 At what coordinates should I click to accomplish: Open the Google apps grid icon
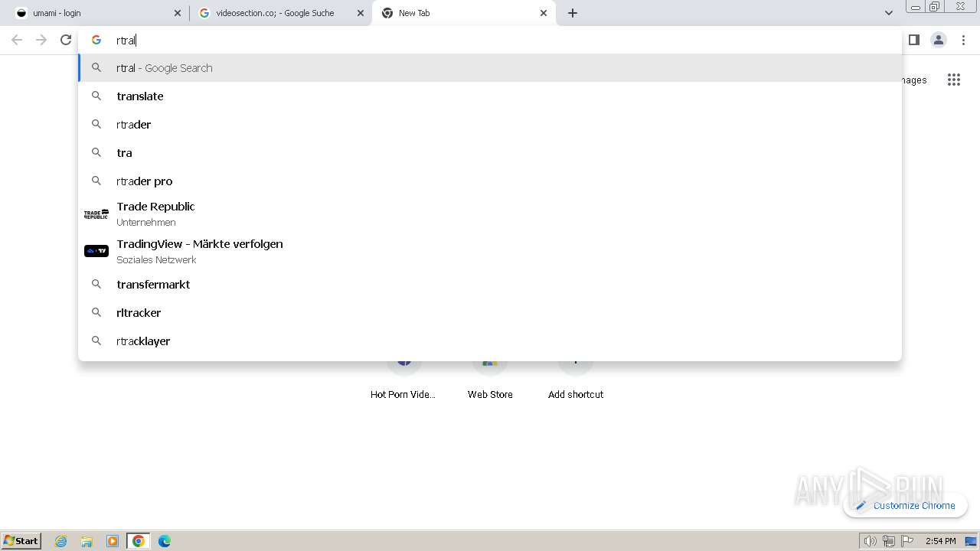click(953, 80)
